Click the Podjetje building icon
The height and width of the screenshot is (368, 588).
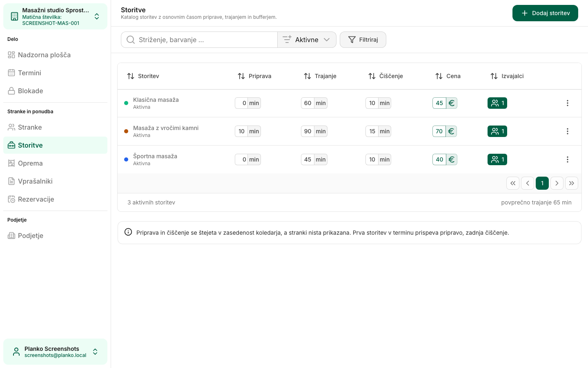pyautogui.click(x=11, y=236)
